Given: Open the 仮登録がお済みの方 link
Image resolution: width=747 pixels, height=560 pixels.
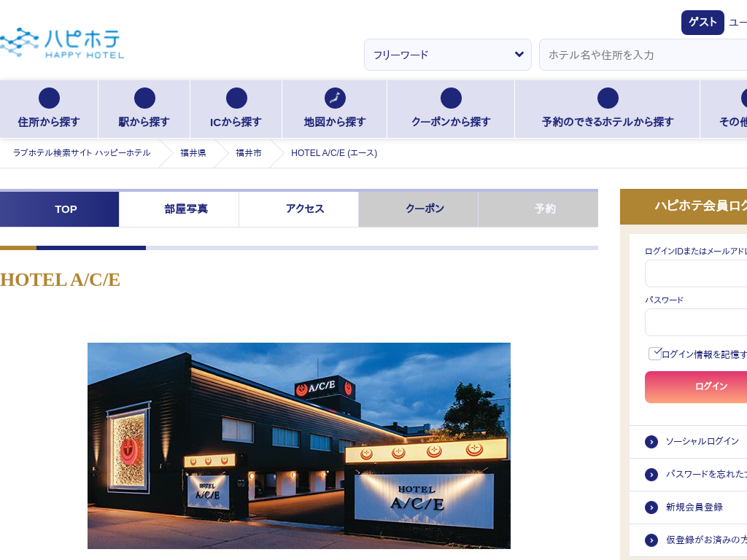Looking at the screenshot, I should [x=706, y=540].
